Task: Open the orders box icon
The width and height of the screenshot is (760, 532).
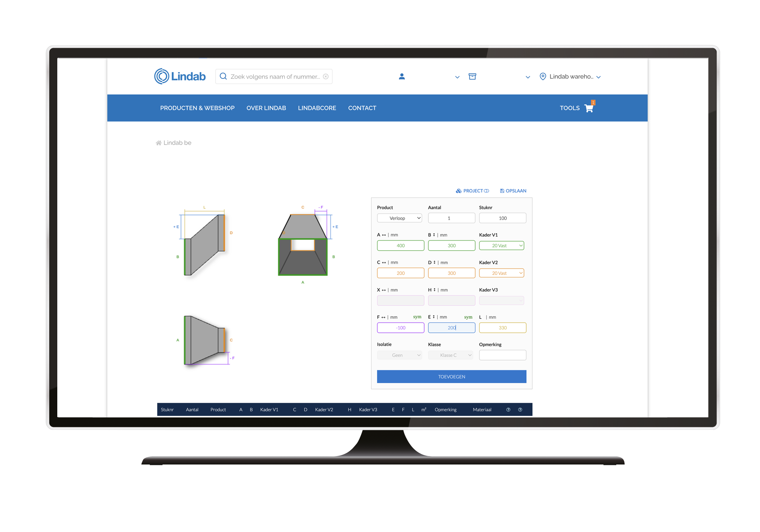Action: (472, 77)
